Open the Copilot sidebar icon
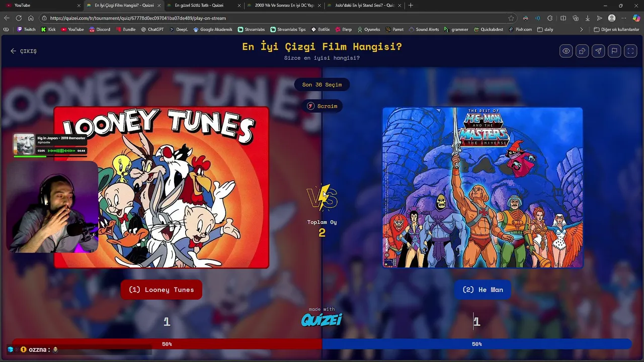This screenshot has width=644, height=362. coord(636,18)
